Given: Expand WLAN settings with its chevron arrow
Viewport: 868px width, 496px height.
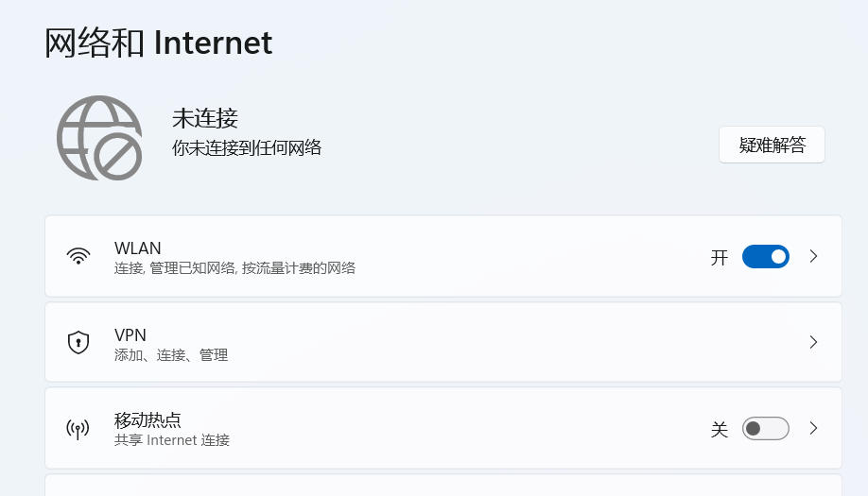Looking at the screenshot, I should point(813,256).
